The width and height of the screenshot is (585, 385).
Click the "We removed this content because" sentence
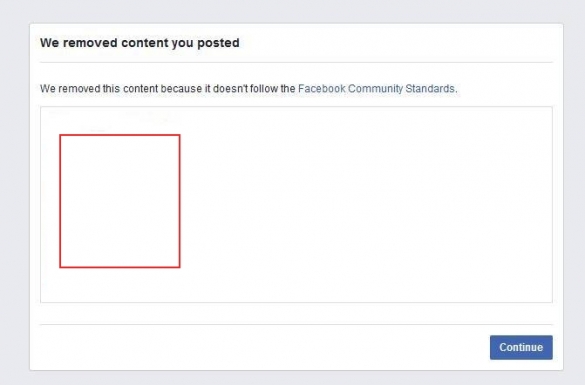click(121, 89)
